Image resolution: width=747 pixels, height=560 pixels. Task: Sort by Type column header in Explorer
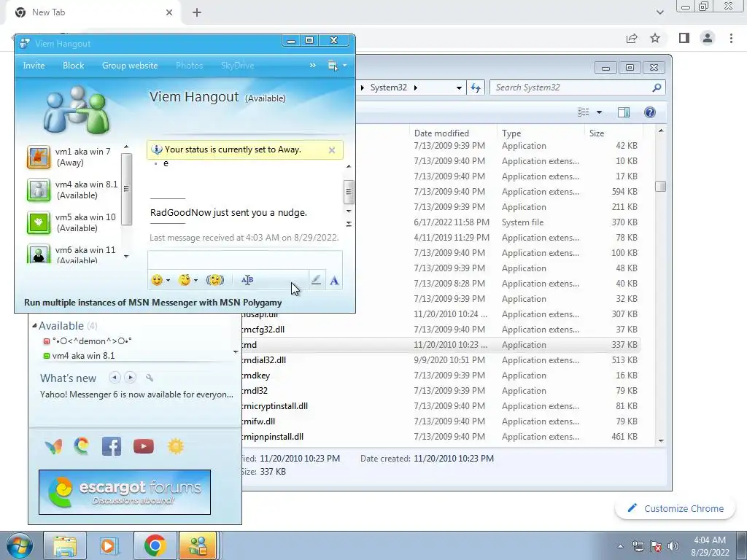[x=541, y=133]
